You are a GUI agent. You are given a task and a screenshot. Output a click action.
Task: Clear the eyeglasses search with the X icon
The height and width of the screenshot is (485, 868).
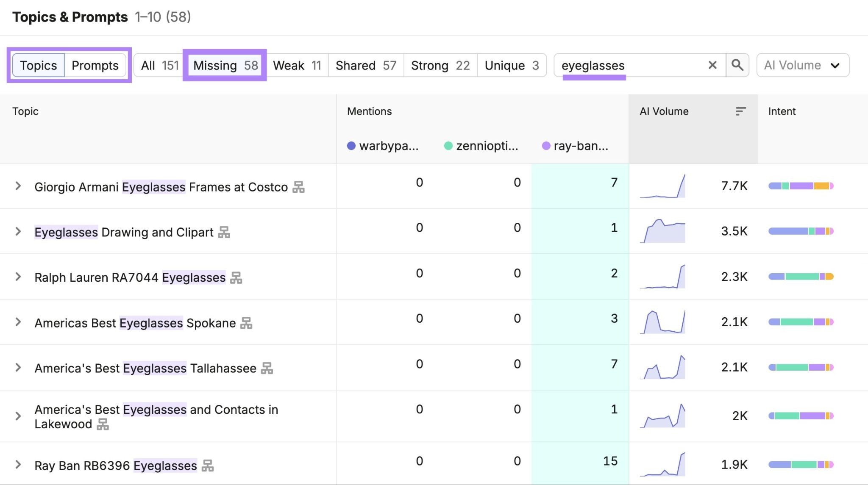pyautogui.click(x=712, y=65)
